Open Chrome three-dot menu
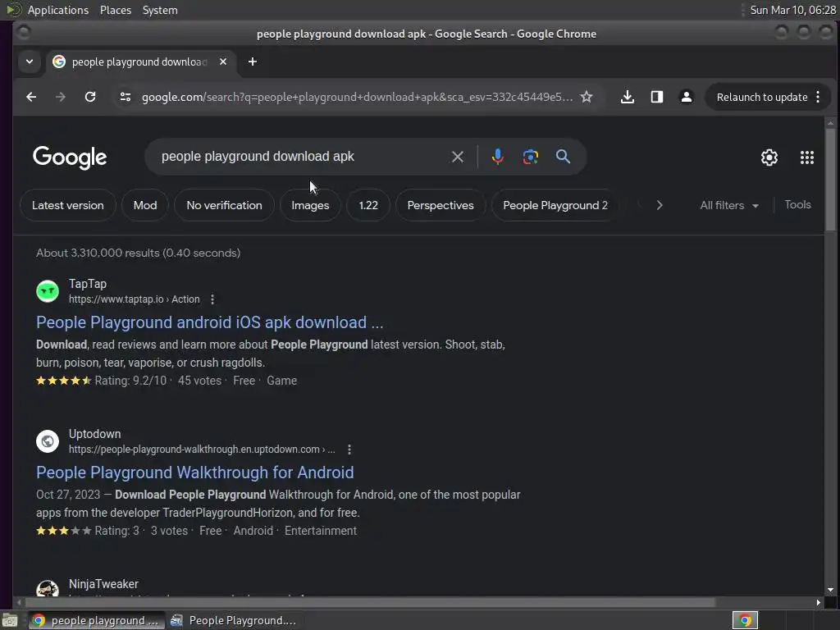This screenshot has width=840, height=630. click(818, 97)
